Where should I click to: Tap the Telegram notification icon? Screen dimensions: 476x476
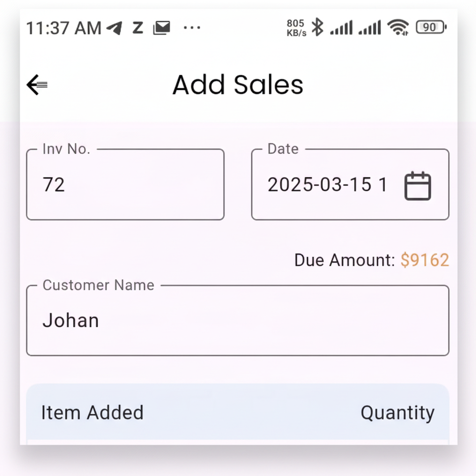point(115,28)
